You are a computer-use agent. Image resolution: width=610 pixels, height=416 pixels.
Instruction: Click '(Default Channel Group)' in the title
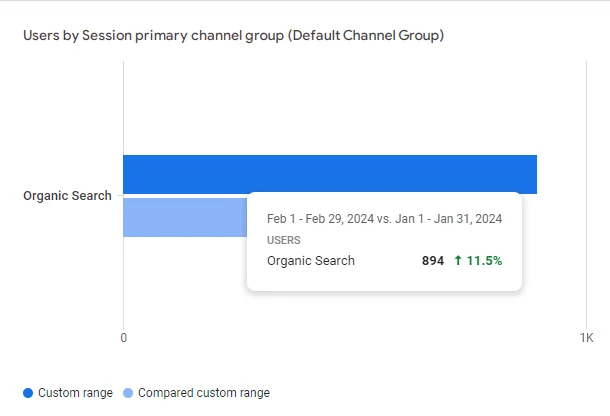(366, 35)
